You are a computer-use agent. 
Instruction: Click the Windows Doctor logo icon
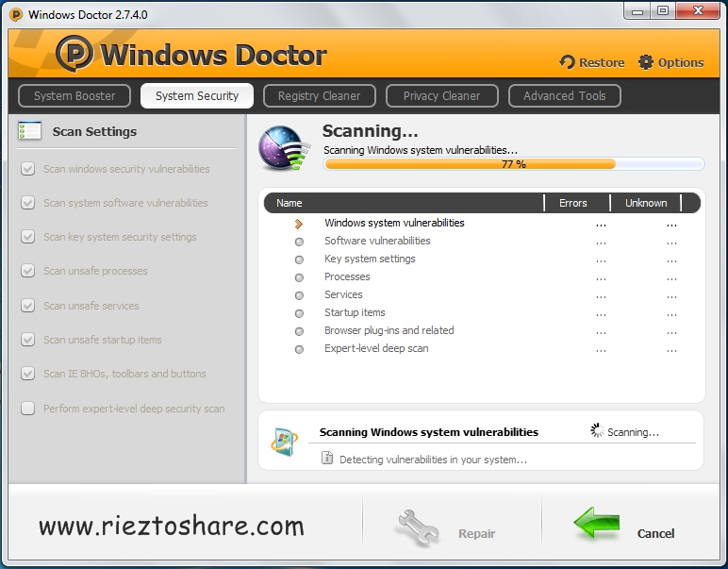[x=74, y=54]
